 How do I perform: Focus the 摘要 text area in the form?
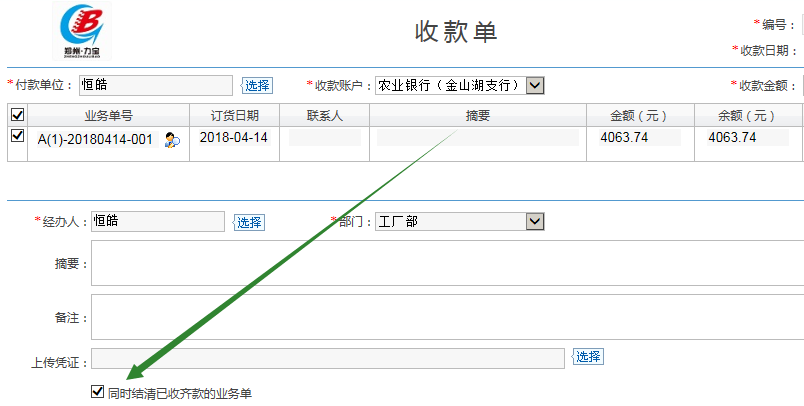click(446, 263)
